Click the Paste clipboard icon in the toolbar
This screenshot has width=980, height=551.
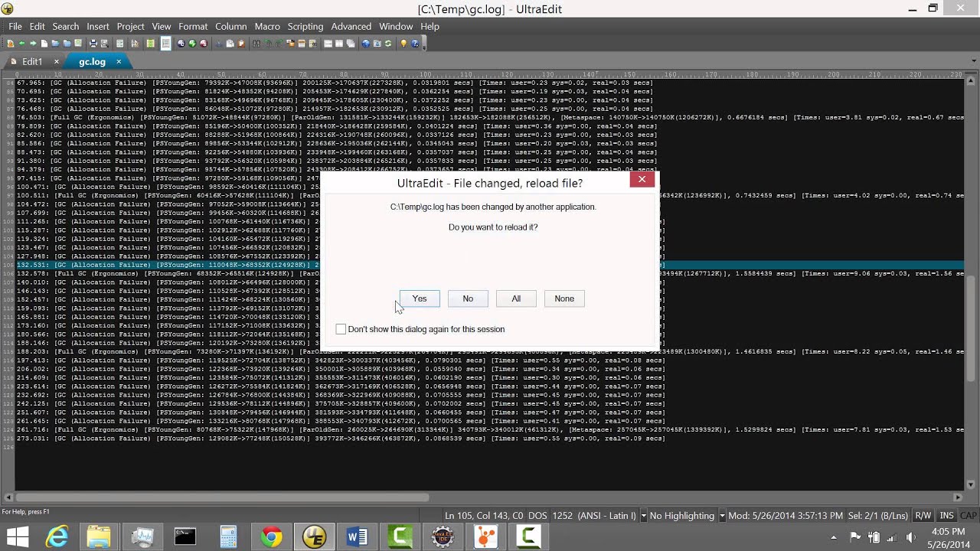click(241, 44)
